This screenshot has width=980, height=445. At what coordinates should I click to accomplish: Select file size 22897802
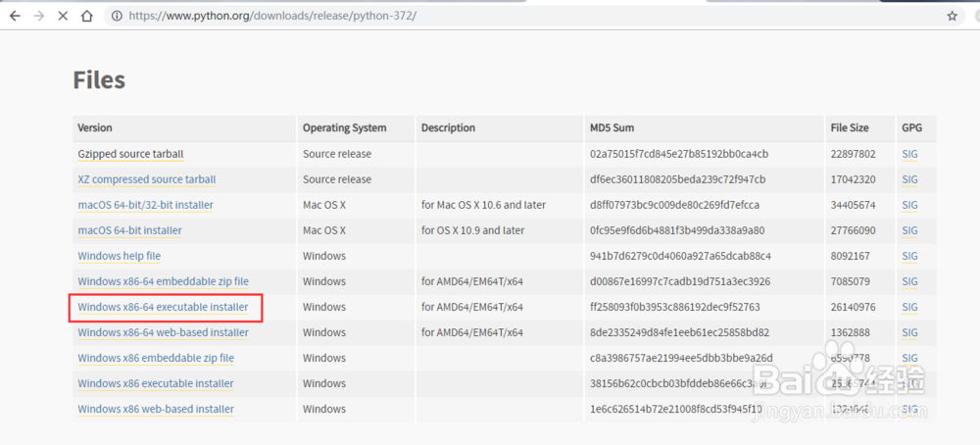[854, 154]
